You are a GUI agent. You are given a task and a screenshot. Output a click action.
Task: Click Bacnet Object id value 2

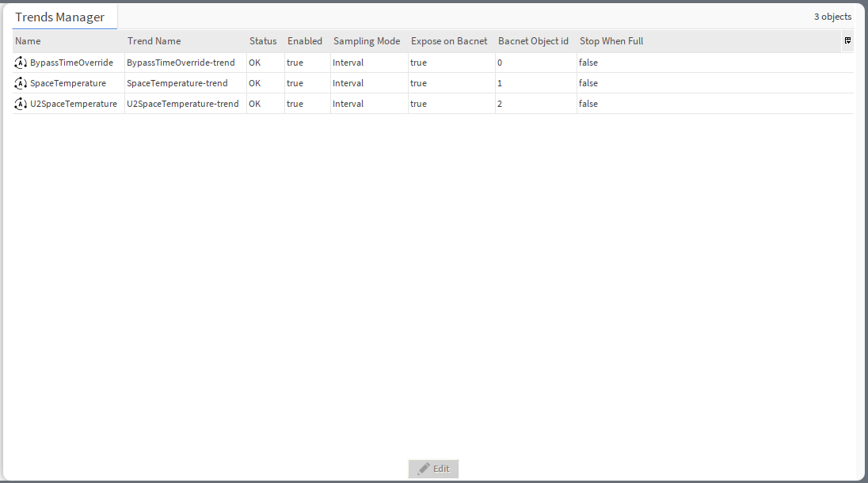click(500, 104)
